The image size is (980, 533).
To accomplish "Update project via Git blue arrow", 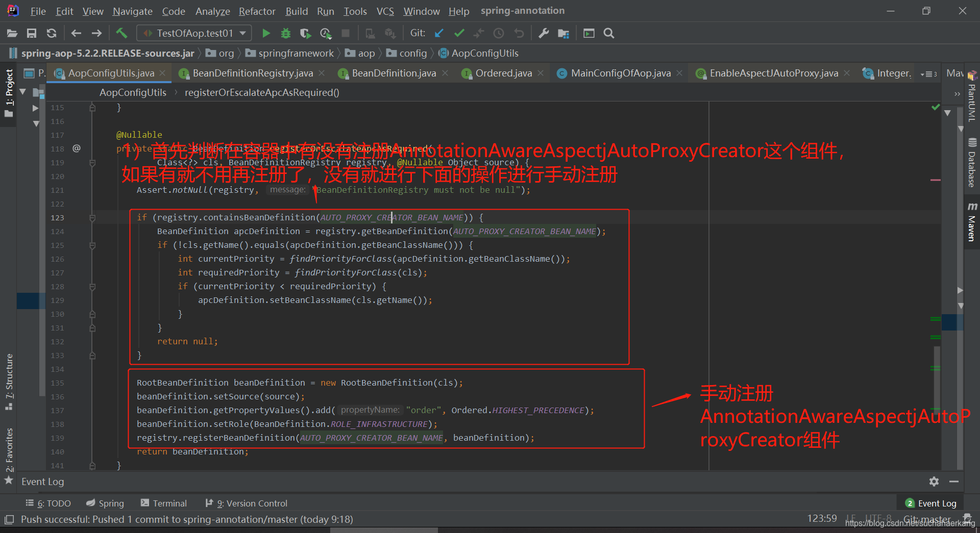I will 439,33.
